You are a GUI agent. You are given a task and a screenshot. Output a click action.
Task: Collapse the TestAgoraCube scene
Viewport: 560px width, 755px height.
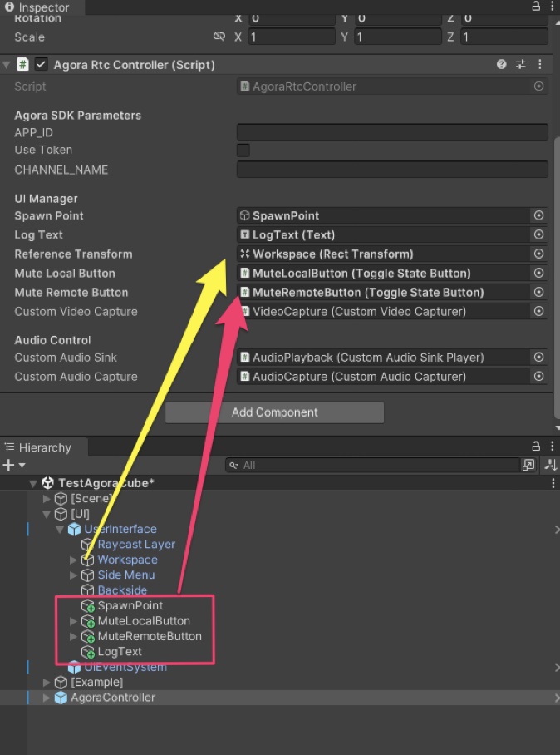pos(32,483)
